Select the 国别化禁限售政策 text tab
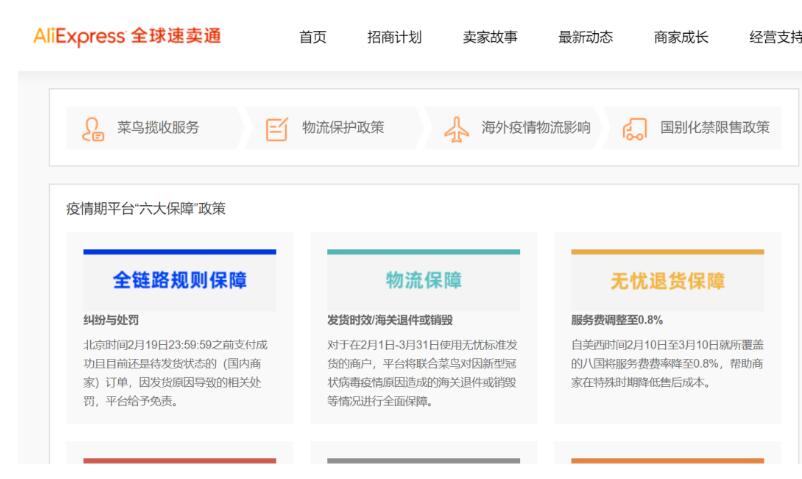Viewport: 802px width, 479px height. point(716,127)
